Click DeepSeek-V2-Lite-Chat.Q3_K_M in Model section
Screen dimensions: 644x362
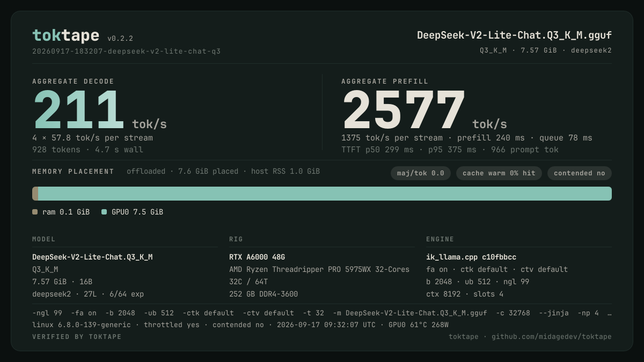tap(92, 257)
